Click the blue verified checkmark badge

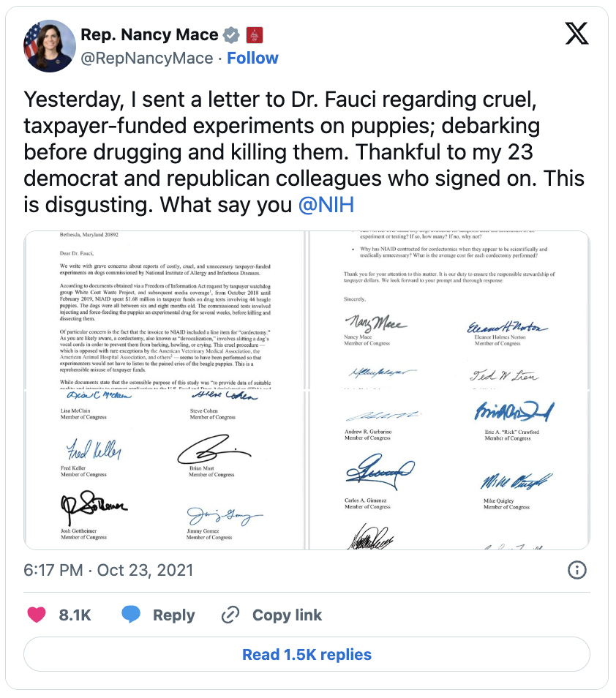click(231, 34)
